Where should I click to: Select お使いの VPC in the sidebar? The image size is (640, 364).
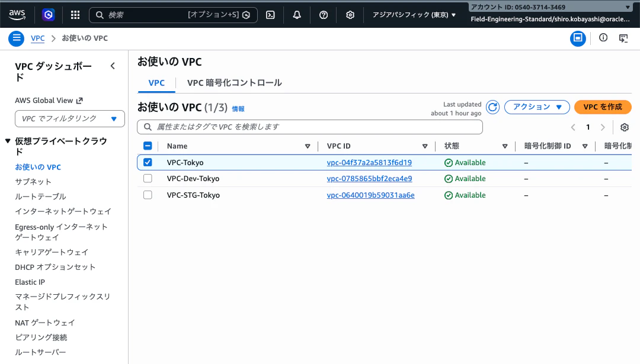(x=38, y=167)
